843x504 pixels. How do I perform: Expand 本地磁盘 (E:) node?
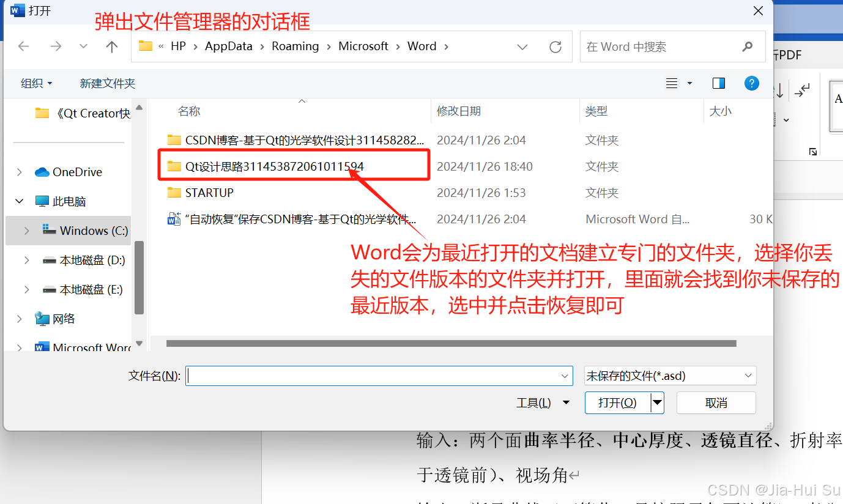[x=26, y=289]
